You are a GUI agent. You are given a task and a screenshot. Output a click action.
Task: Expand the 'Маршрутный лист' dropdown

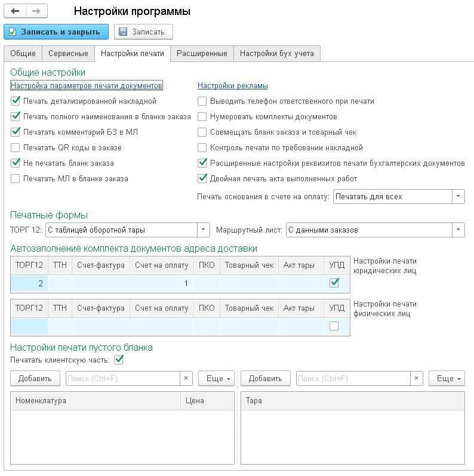[x=458, y=230]
